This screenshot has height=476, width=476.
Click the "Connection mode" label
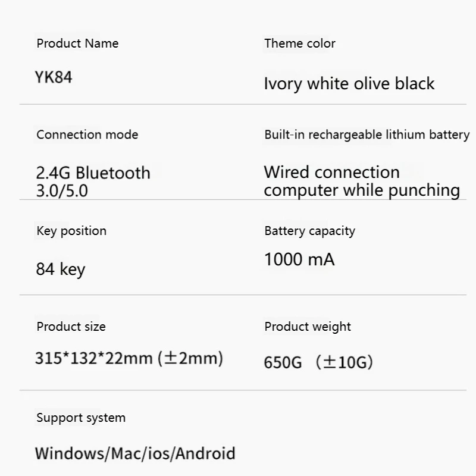click(x=87, y=134)
